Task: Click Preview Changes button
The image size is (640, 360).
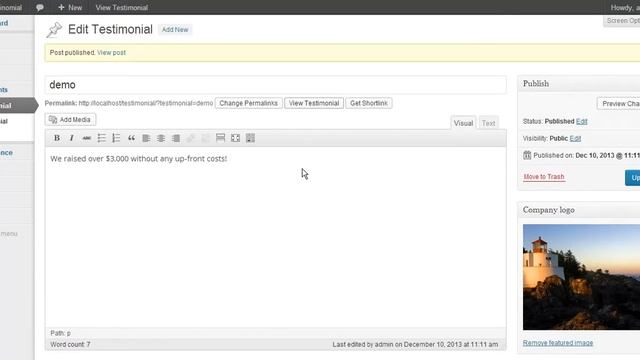Action: tap(618, 104)
